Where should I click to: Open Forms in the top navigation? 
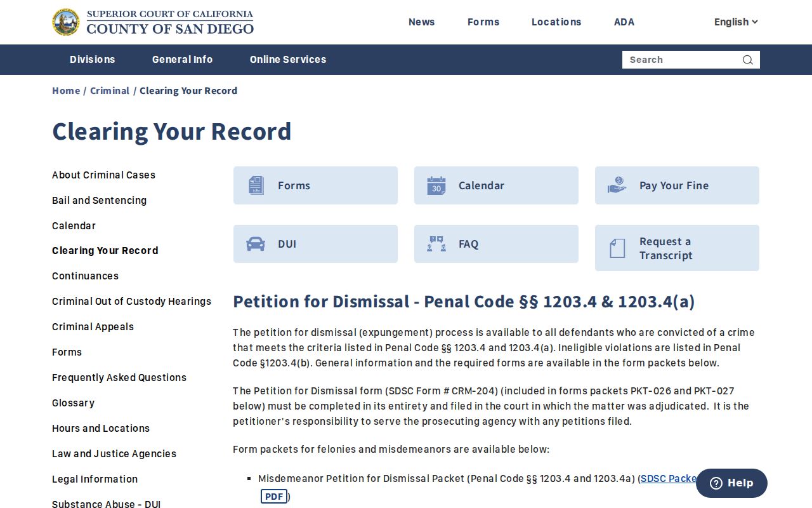pos(483,22)
